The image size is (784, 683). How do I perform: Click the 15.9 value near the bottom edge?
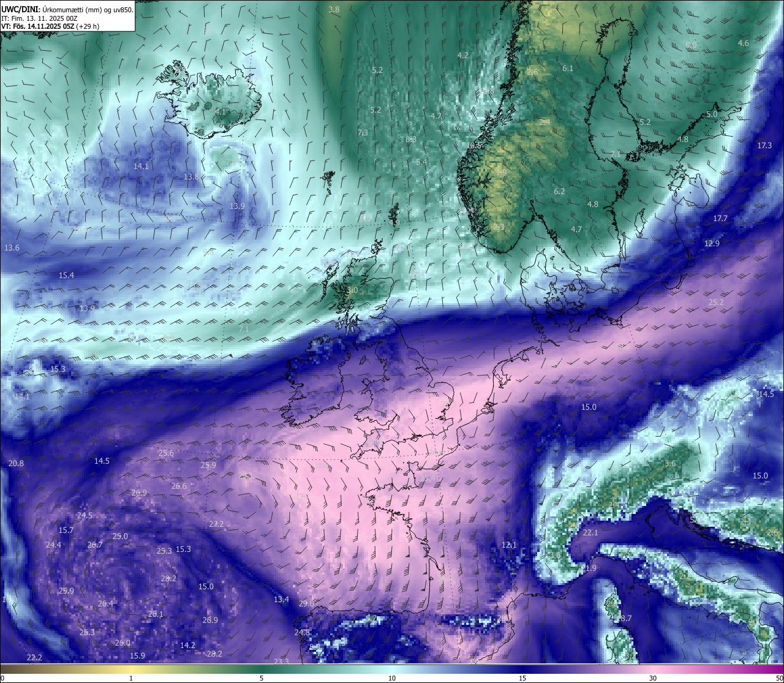coord(137,656)
